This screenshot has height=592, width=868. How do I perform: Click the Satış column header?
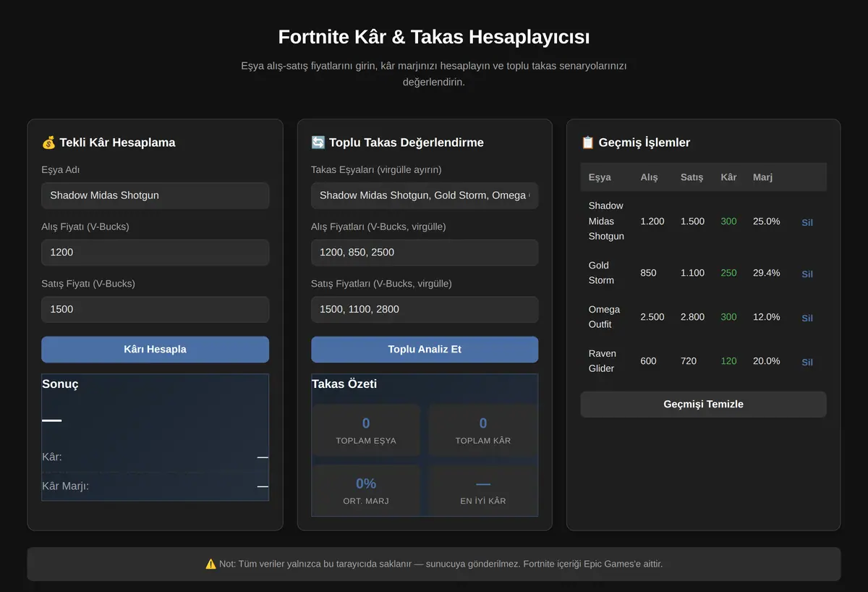tap(692, 177)
